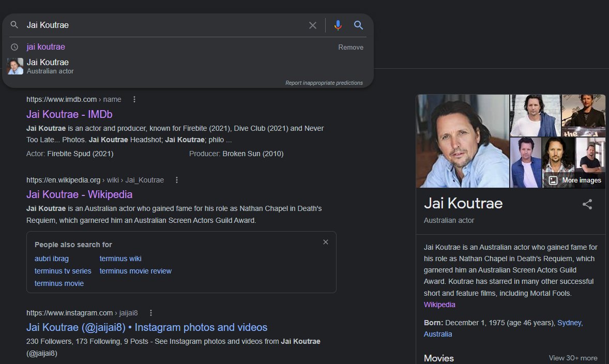The width and height of the screenshot is (609, 364).
Task: Click the clock history icon by jai koutrae
Action: 14,47
